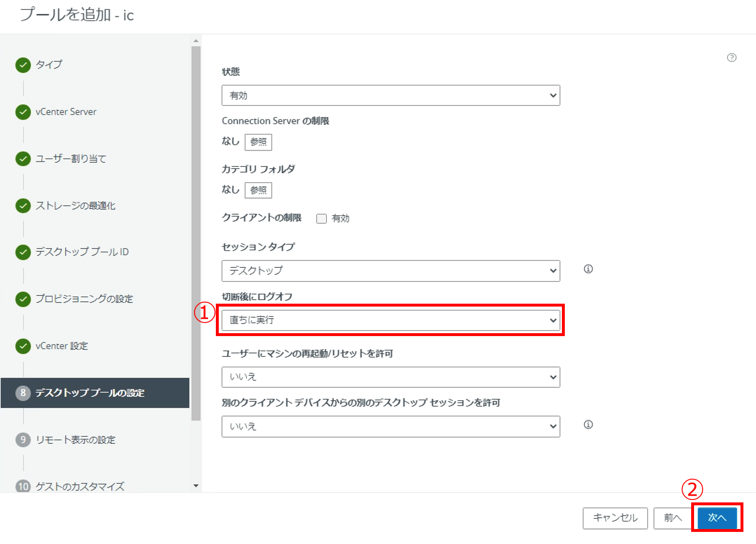Select デスクトップ プールの設定 step
Viewport: 756px width, 544px height.
90,393
